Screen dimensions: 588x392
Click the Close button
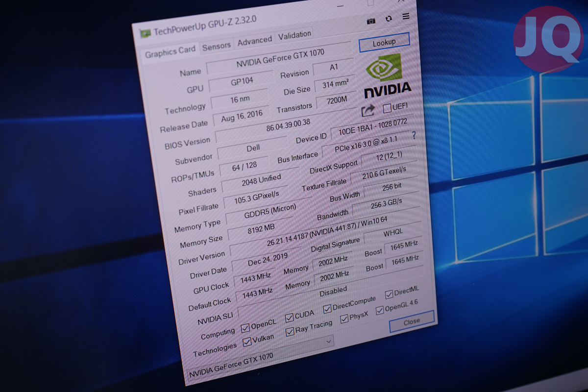412,321
